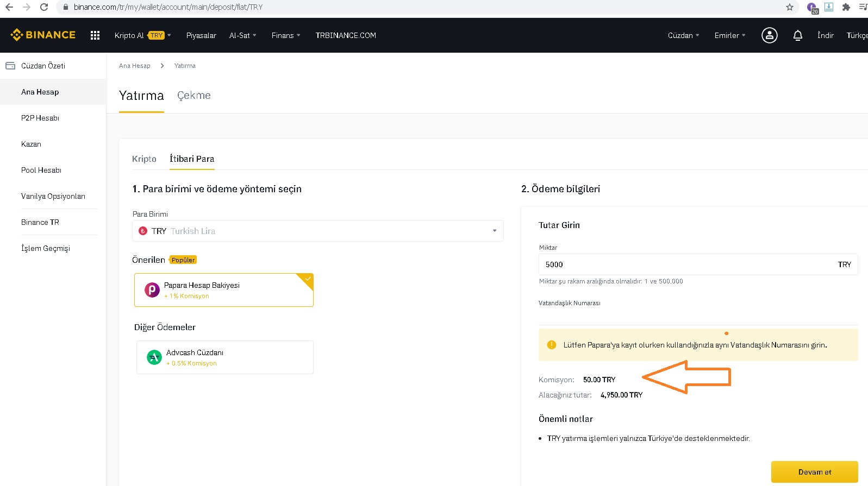Open the TRBINANCE.COM link

tap(346, 35)
